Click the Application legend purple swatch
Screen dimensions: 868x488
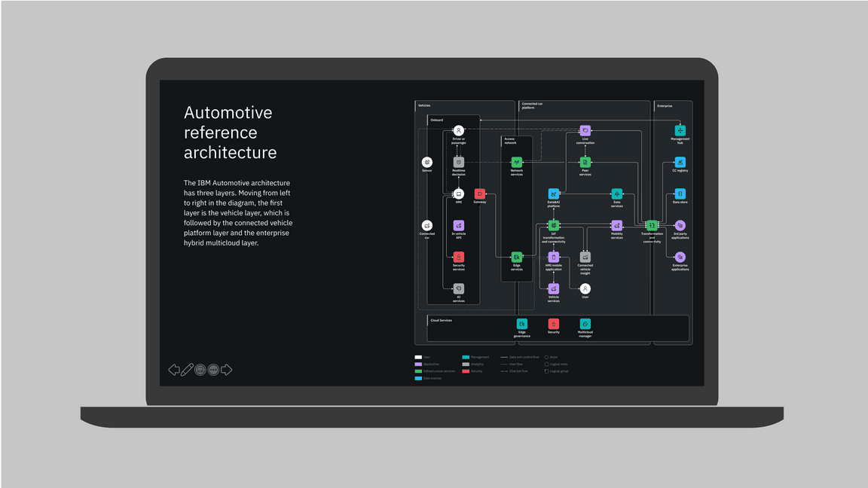(x=418, y=364)
